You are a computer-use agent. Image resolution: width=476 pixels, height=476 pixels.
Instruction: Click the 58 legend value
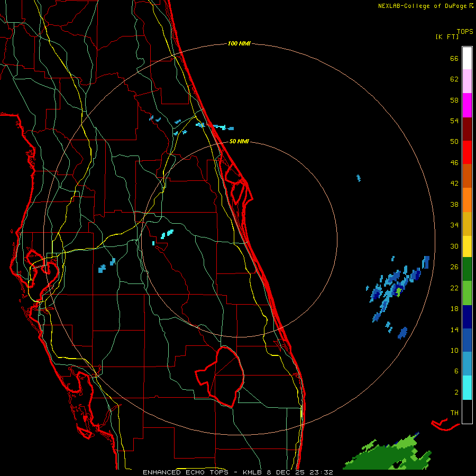(454, 100)
